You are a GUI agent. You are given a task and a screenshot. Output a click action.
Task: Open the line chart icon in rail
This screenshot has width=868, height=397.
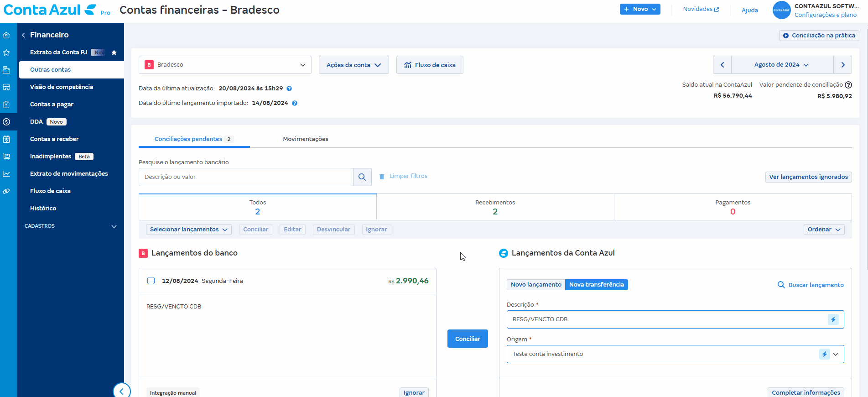(6, 174)
